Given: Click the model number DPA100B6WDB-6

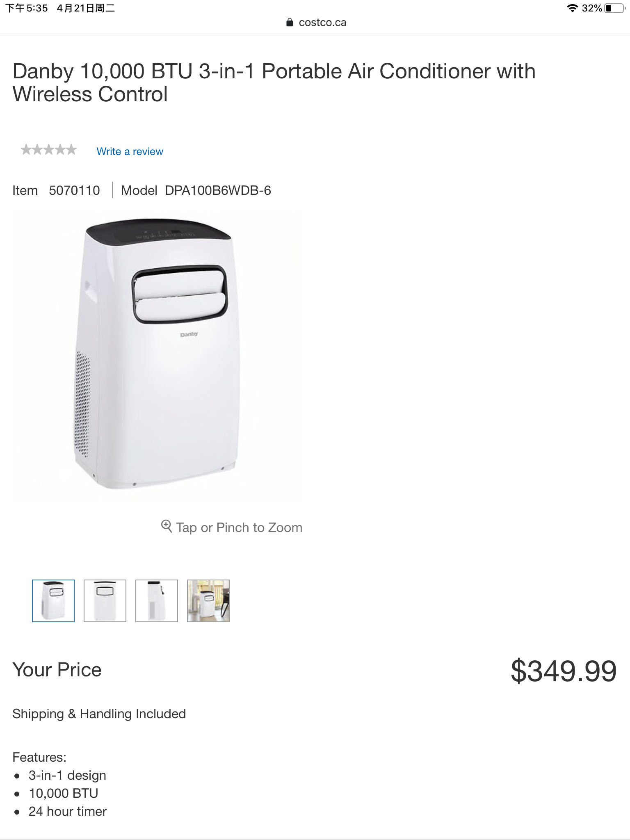Looking at the screenshot, I should [218, 190].
